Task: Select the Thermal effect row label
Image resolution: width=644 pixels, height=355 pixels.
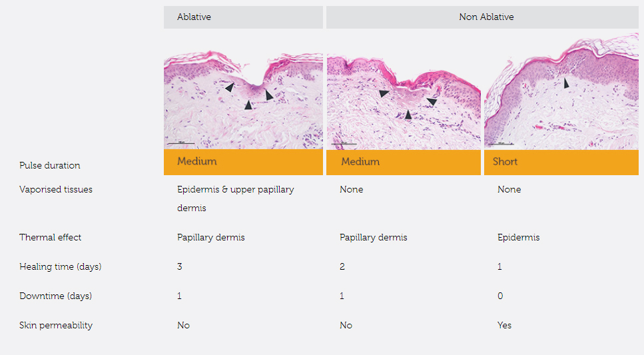Action: tap(51, 237)
